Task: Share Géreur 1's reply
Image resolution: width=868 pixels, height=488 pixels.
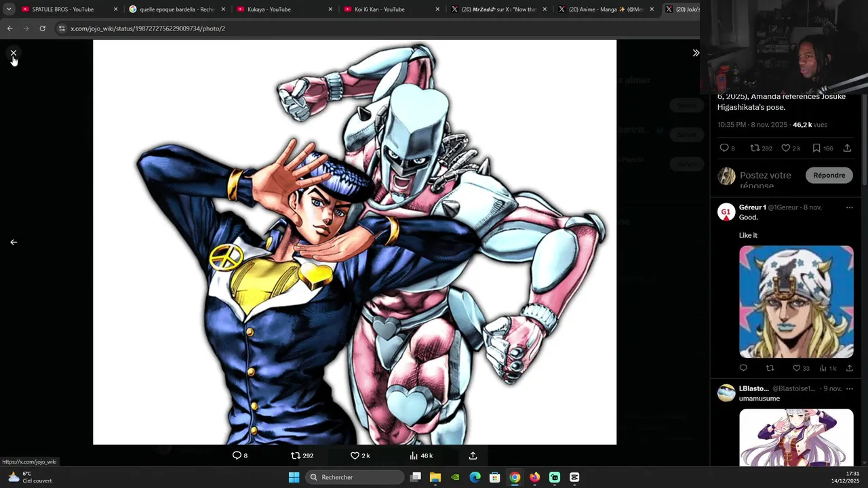Action: click(849, 368)
